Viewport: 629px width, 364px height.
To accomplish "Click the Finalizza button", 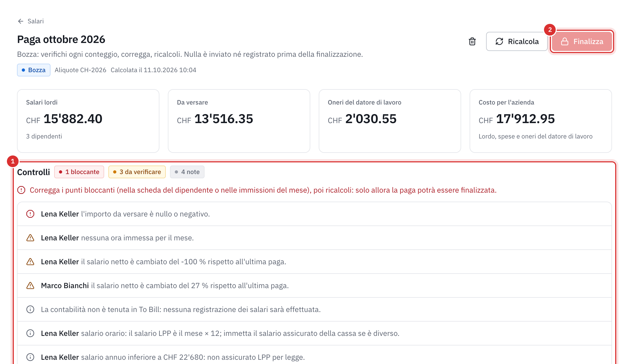I will tap(582, 41).
